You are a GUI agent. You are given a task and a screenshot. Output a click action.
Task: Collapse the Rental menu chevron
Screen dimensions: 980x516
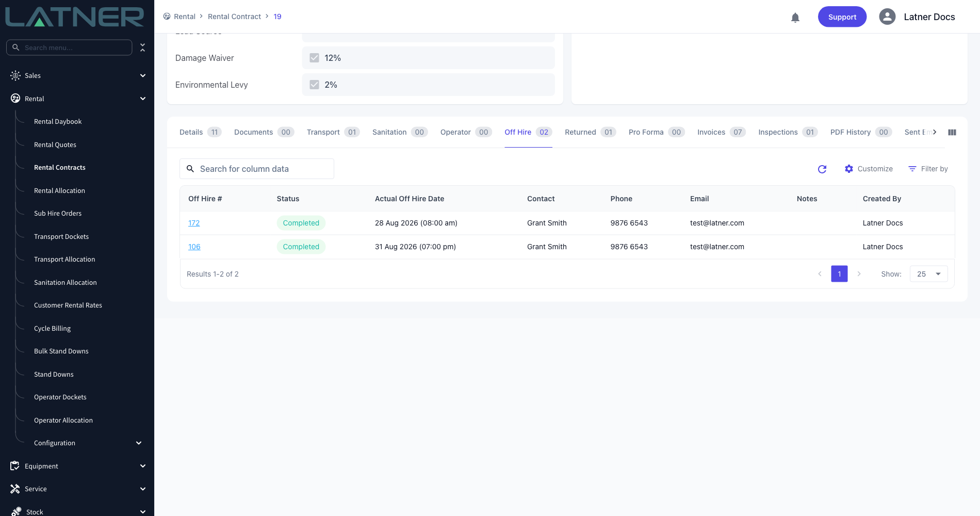pos(143,99)
